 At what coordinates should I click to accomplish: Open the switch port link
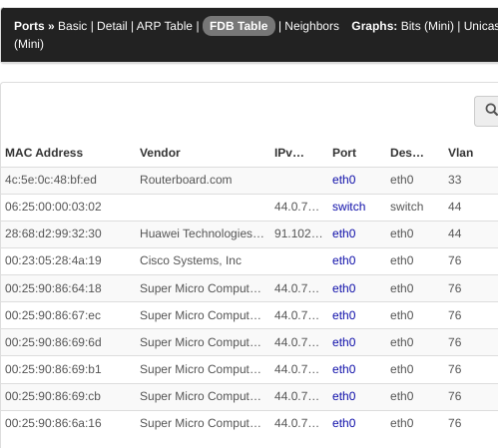pyautogui.click(x=348, y=207)
